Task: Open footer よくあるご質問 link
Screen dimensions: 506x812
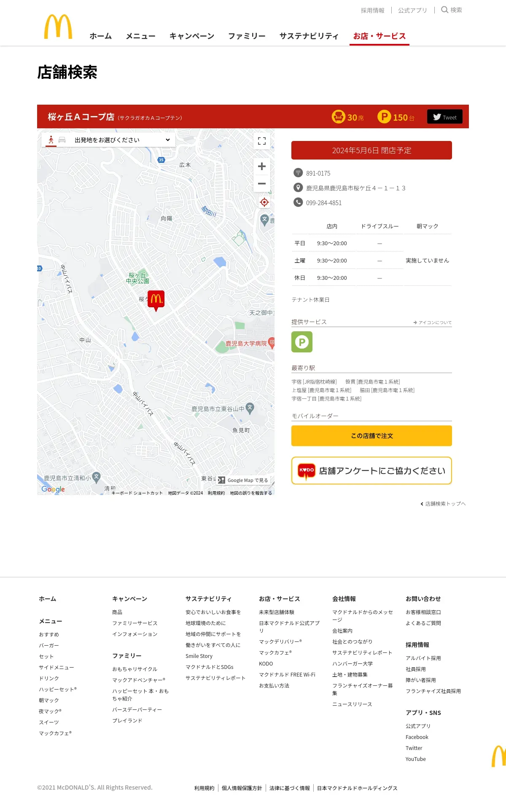Action: [x=423, y=623]
